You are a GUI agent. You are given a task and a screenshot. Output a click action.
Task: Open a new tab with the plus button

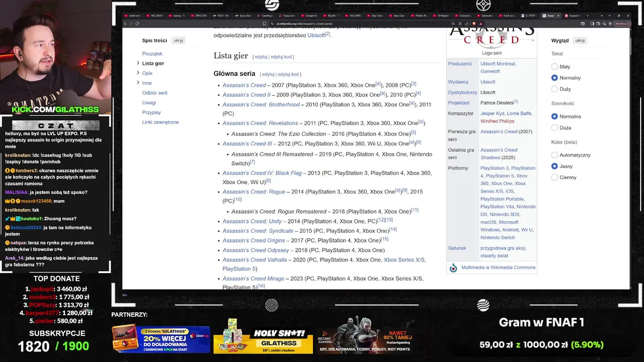588,16
